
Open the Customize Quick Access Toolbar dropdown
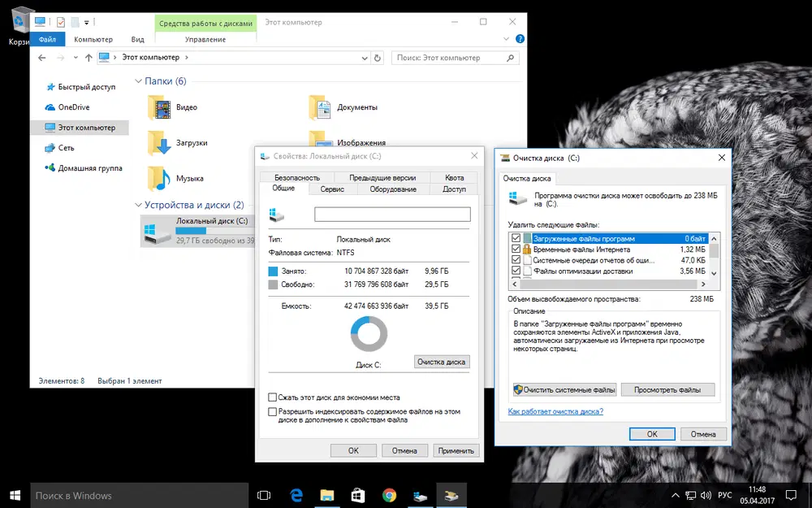click(87, 22)
